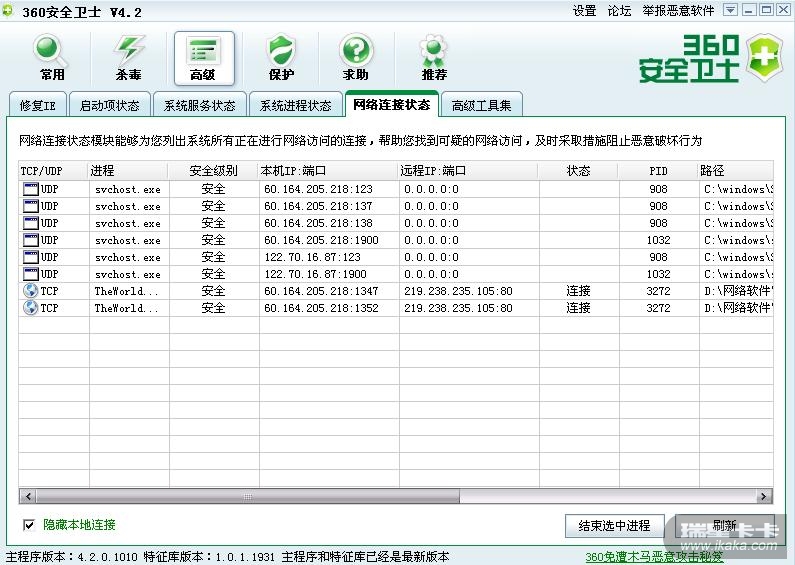This screenshot has height=565, width=795.
Task: Select the 网络连接状态 tab
Action: click(x=391, y=104)
